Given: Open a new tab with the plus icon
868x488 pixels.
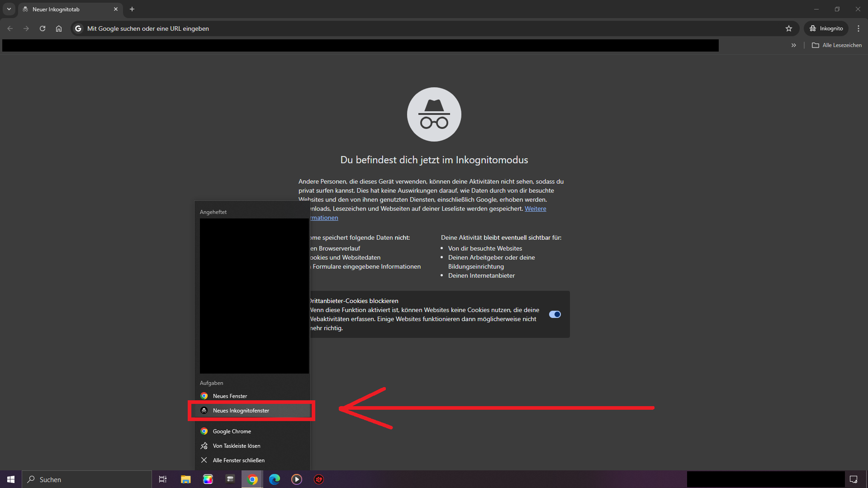Looking at the screenshot, I should click(132, 9).
